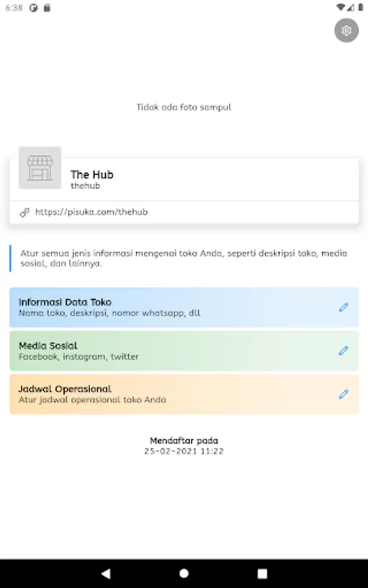The height and width of the screenshot is (588, 368).
Task: Open settings via the gear icon
Action: pos(346,30)
